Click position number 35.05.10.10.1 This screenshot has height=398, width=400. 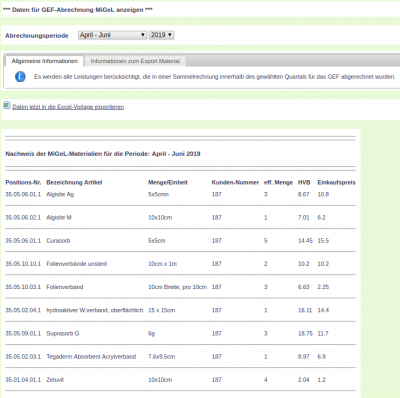pos(23,264)
